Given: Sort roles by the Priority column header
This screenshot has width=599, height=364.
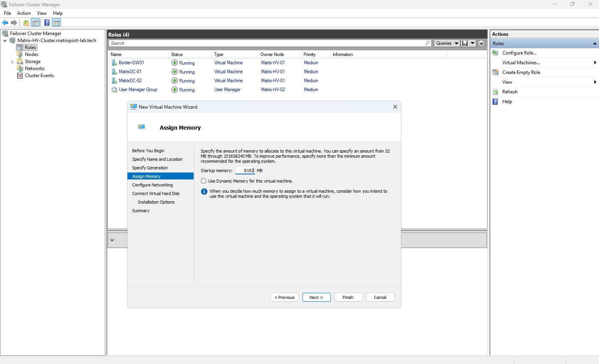Looking at the screenshot, I should [316, 55].
